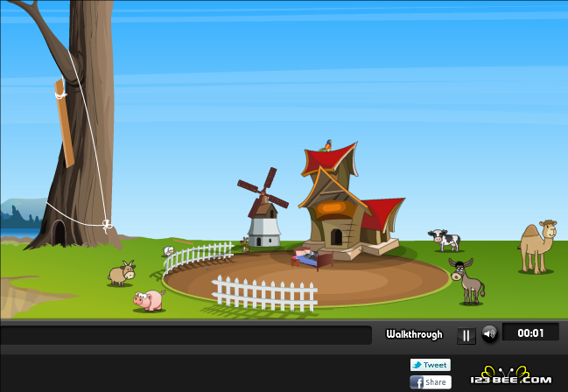Click the tan goat near the tree
Image resolution: width=568 pixels, height=392 pixels.
[x=122, y=273]
